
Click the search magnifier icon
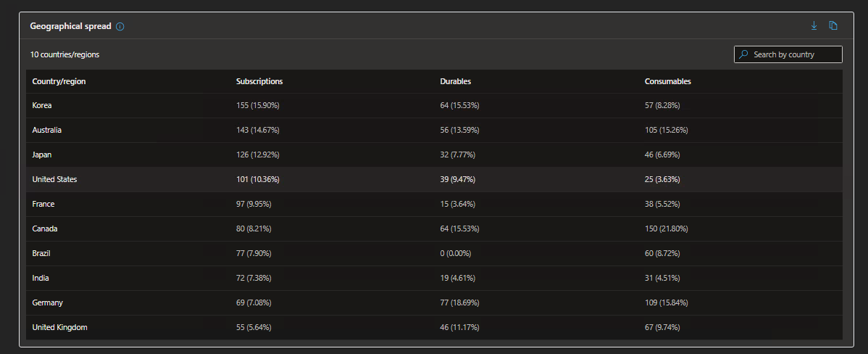coord(744,54)
